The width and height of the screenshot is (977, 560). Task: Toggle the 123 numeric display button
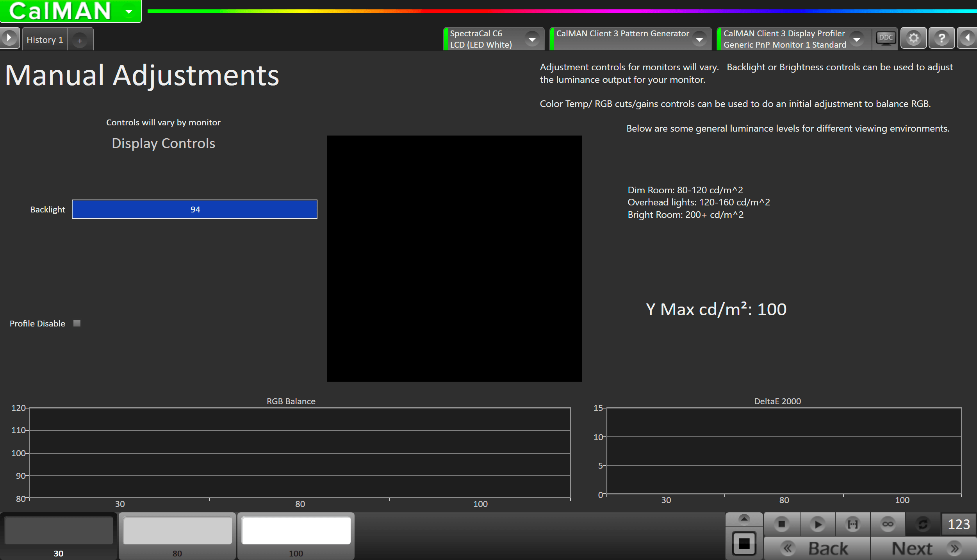959,524
